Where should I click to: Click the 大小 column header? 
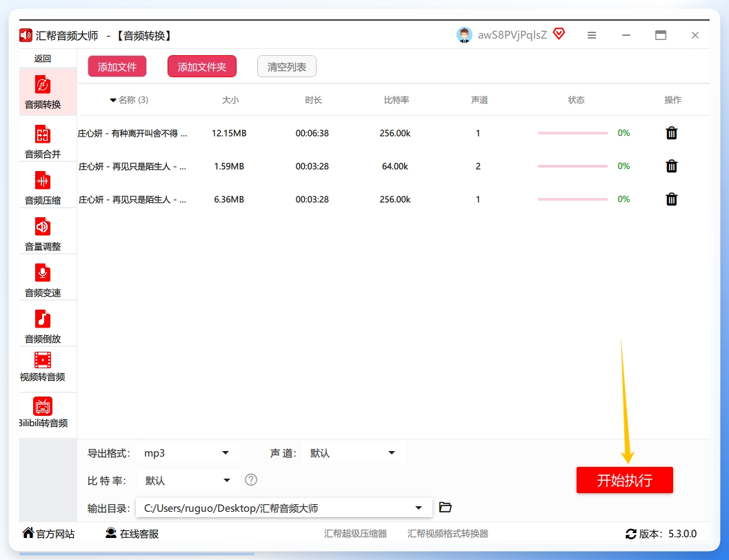[x=230, y=100]
